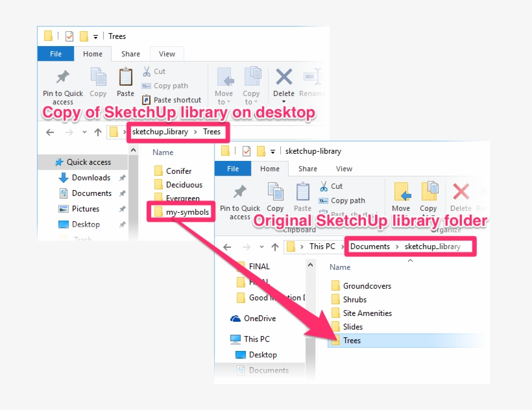Click Pin to Quick access in sketchup-library window
532x410 pixels.
tap(240, 202)
